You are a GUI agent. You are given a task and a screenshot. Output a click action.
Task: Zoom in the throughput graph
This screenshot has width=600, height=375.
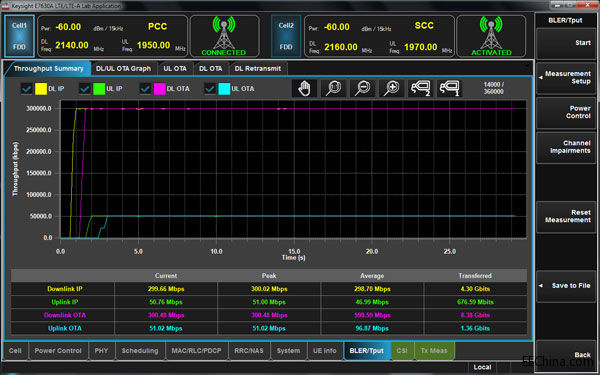[x=391, y=89]
